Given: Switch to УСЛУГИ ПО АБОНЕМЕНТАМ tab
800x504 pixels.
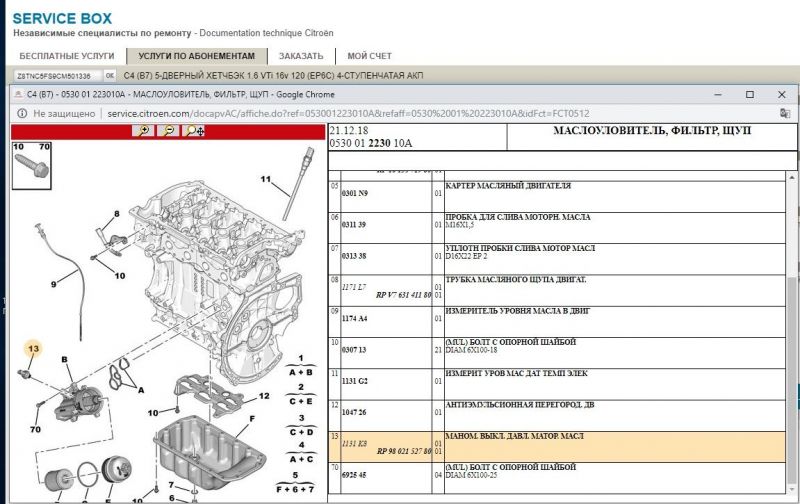Looking at the screenshot, I should [x=197, y=56].
